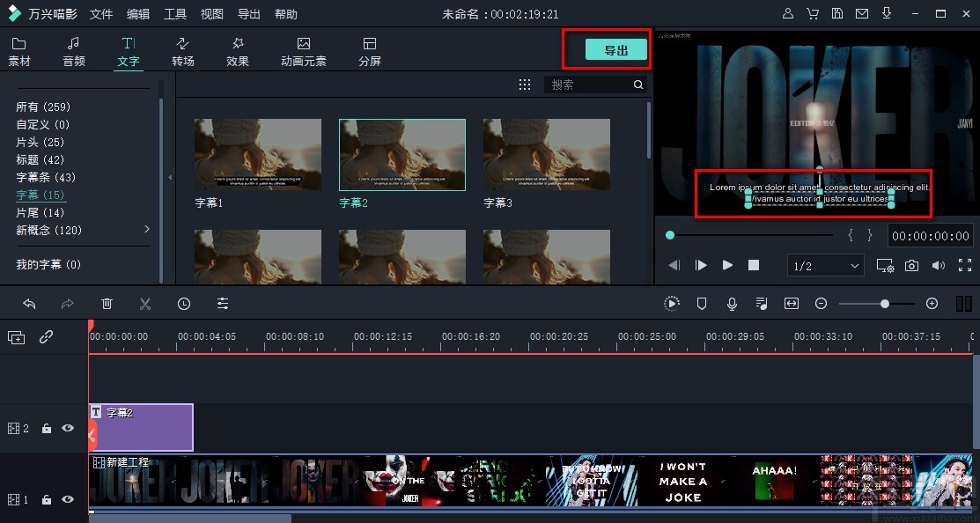Expand the 新概念 category in the sidebar
Viewport: 980px width, 523px height.
[149, 230]
